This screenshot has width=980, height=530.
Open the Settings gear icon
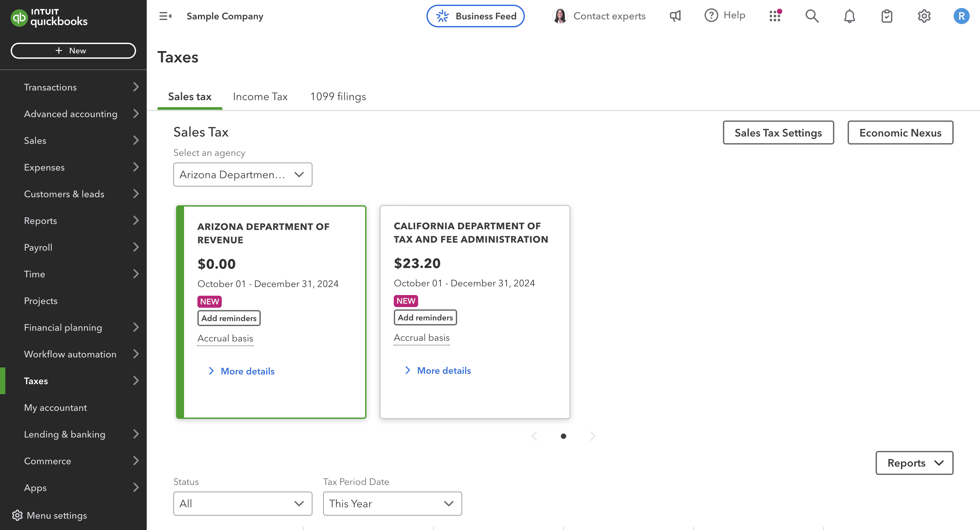tap(924, 16)
